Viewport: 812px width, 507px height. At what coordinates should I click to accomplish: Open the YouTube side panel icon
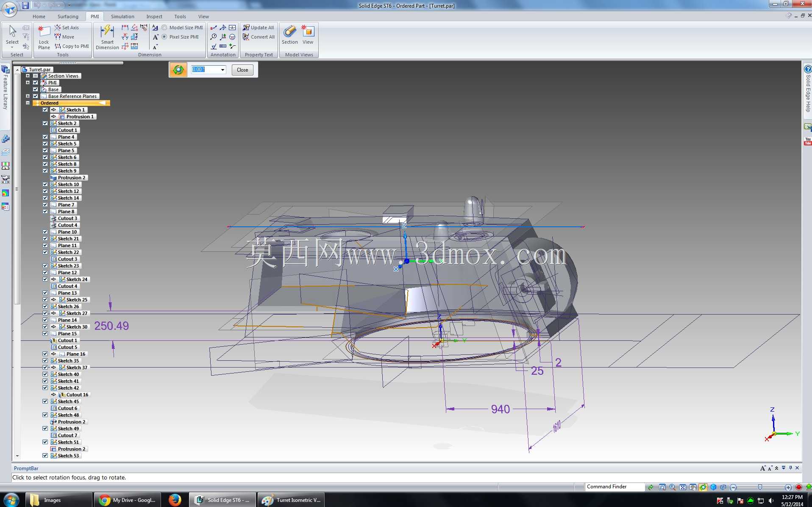tap(808, 141)
